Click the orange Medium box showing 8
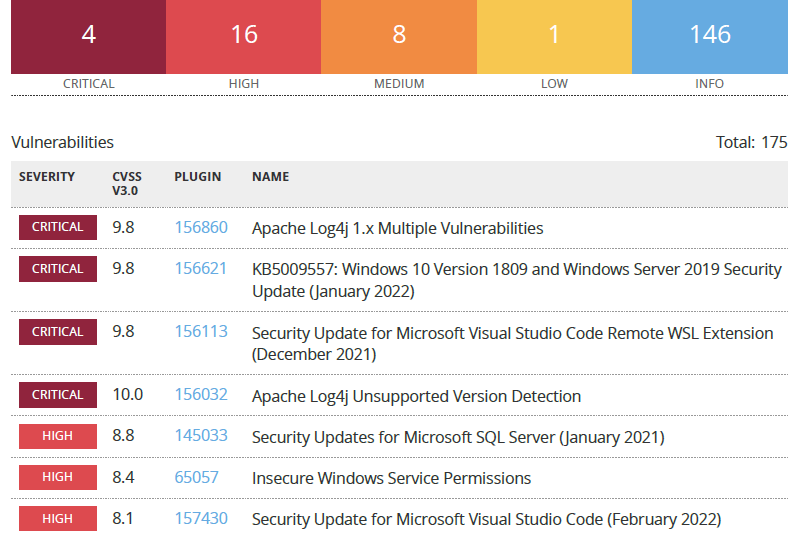This screenshot has height=533, width=800. pos(399,36)
